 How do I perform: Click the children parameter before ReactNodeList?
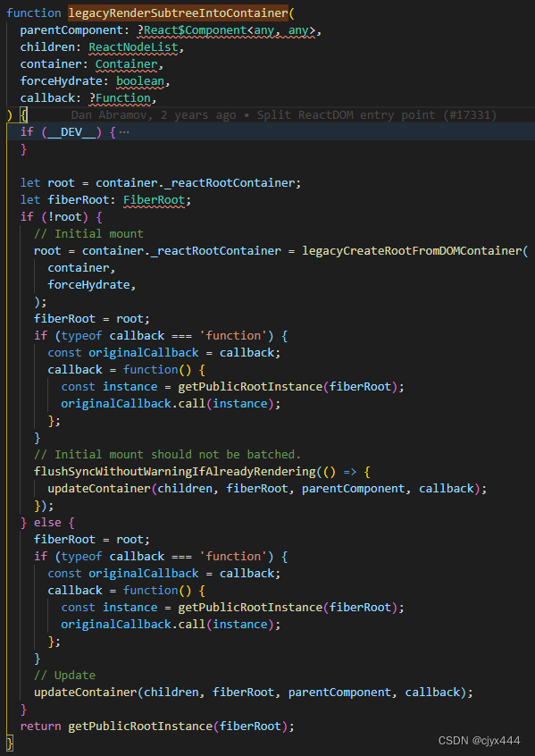pos(47,47)
